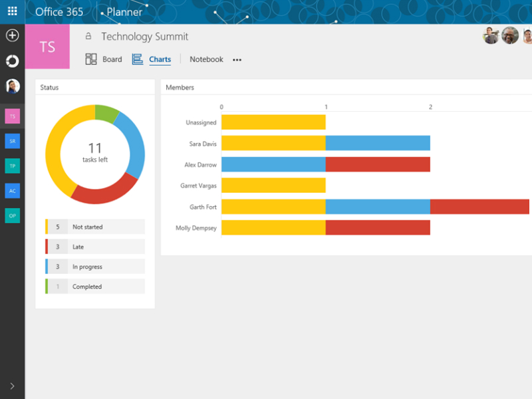Open the OP plan in the sidebar
532x399 pixels.
12,215
